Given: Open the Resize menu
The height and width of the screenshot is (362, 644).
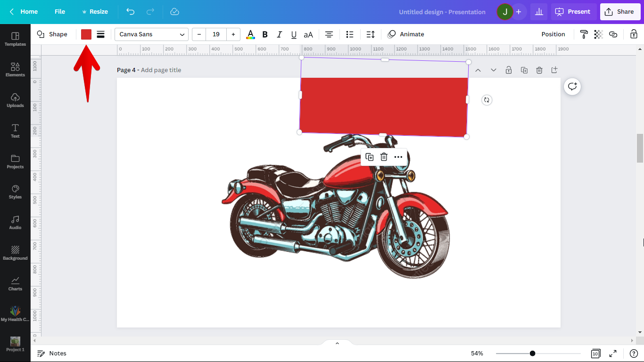Looking at the screenshot, I should point(95,12).
